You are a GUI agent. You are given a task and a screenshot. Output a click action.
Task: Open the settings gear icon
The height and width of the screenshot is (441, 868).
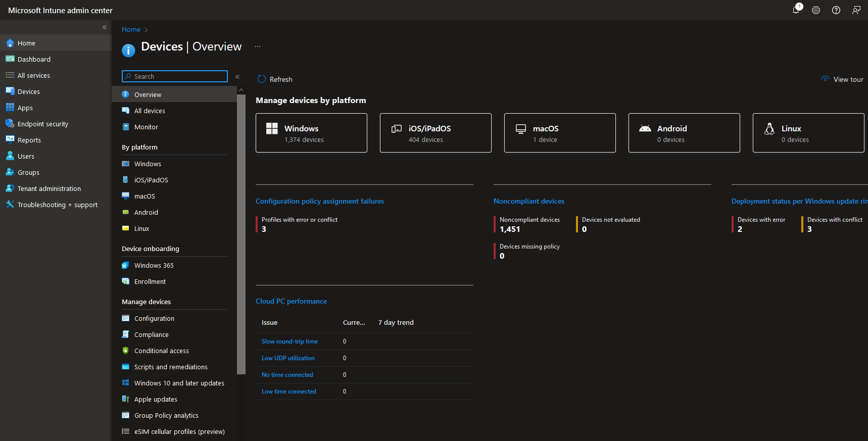[x=816, y=10]
